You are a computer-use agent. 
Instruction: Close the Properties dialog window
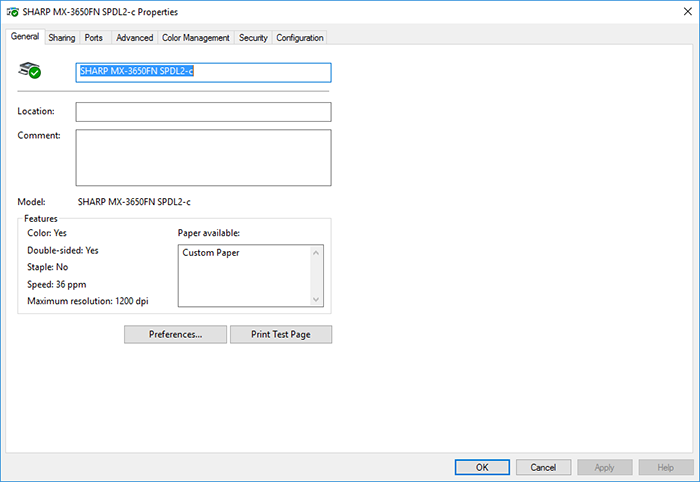coord(688,12)
